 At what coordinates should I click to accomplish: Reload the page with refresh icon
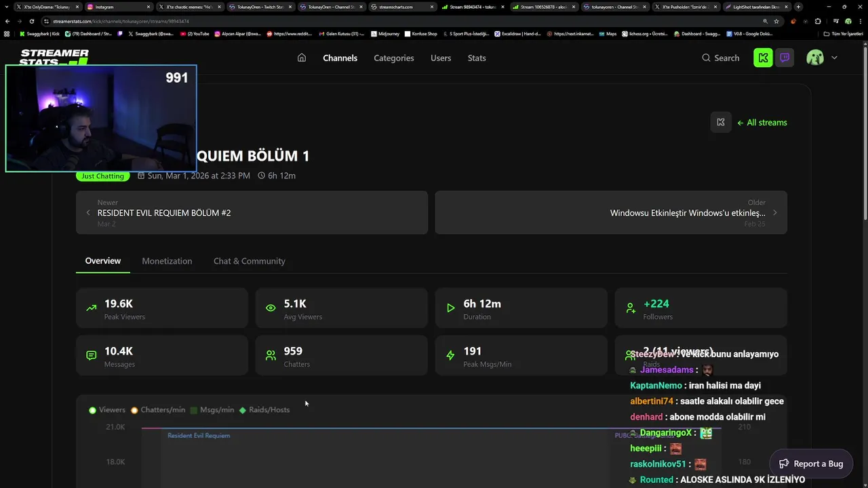(32, 21)
